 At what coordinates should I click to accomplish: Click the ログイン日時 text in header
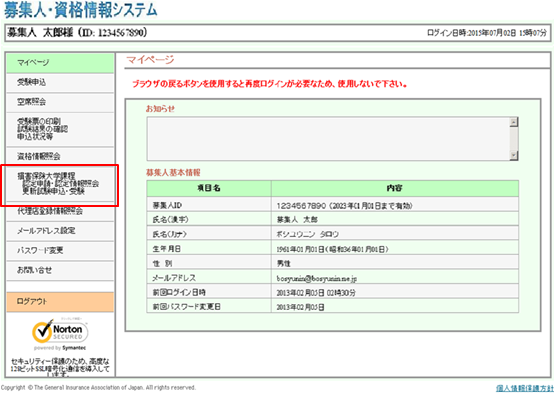487,33
